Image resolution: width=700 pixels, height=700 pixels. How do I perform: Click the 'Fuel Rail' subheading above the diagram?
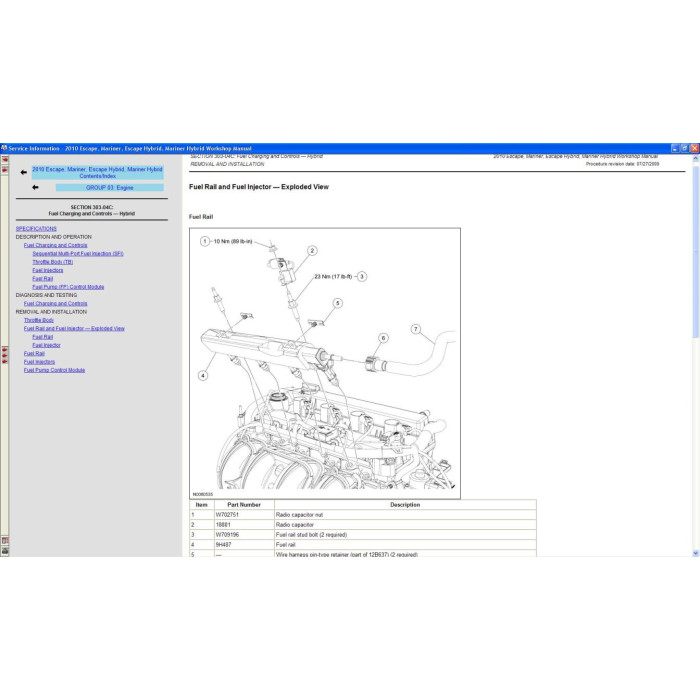coord(201,217)
